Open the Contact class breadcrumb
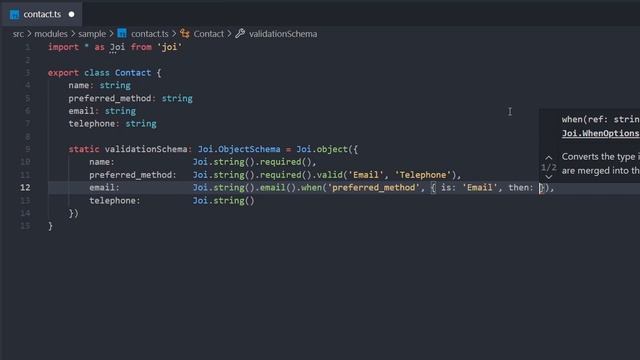The height and width of the screenshot is (360, 640). click(209, 34)
